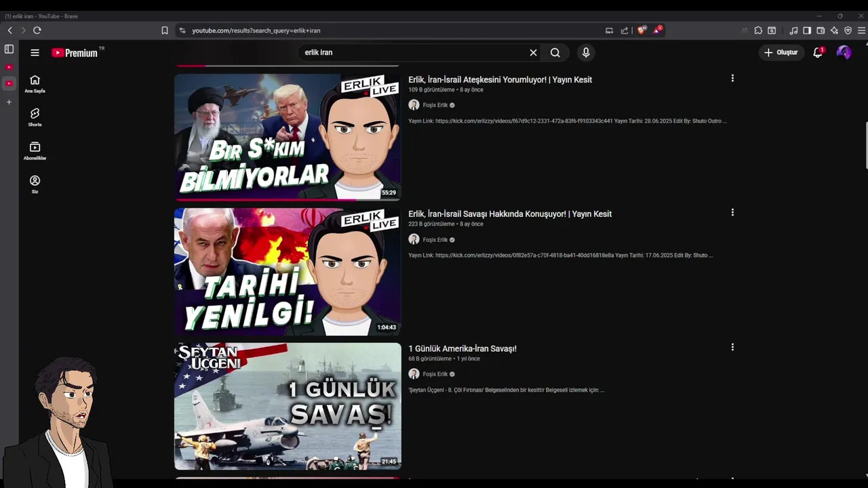868x488 pixels.
Task: Click the red watch progress bar under first thumbnail
Action: (265, 199)
